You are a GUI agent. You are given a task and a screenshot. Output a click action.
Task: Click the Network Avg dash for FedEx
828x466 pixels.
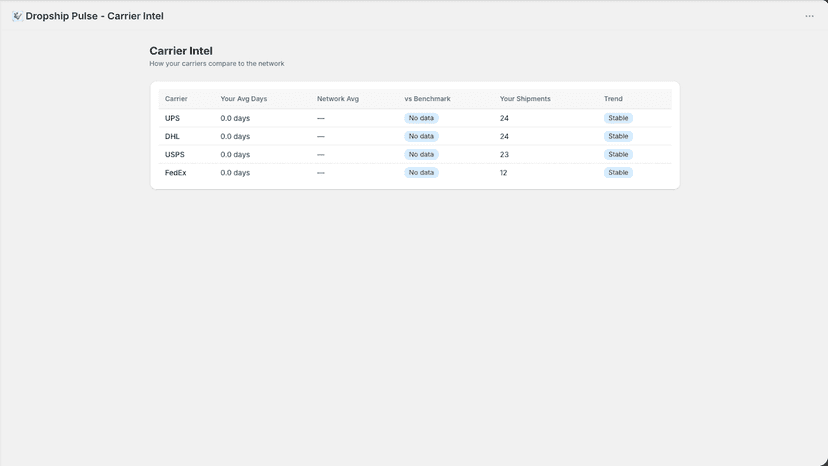321,173
